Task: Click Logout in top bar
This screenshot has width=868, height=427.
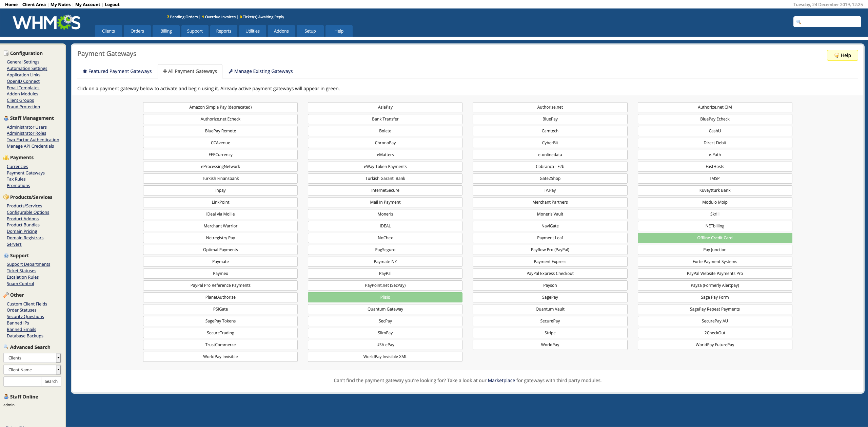Action: (112, 4)
